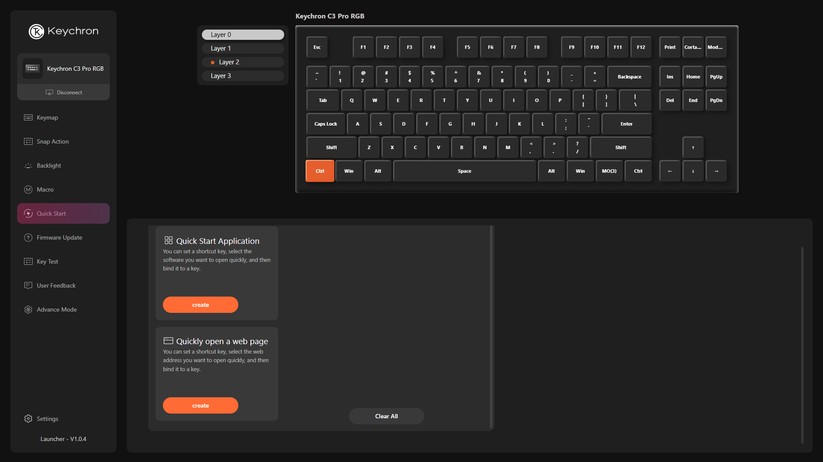
Task: Open the Settings gear icon
Action: click(x=28, y=419)
